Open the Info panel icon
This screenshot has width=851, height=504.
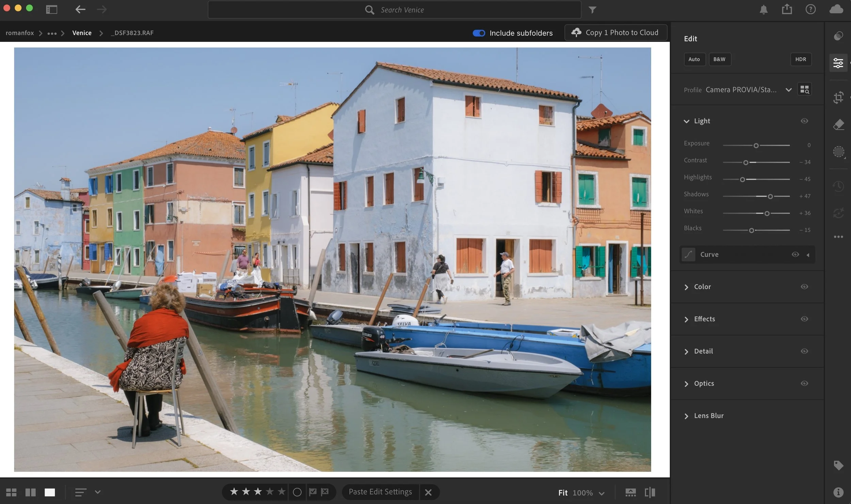tap(838, 492)
